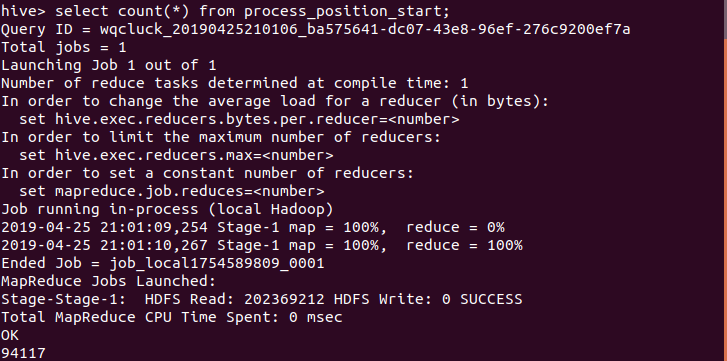This screenshot has width=727, height=361.
Task: Click the 'Total jobs = 1' line
Action: point(64,47)
